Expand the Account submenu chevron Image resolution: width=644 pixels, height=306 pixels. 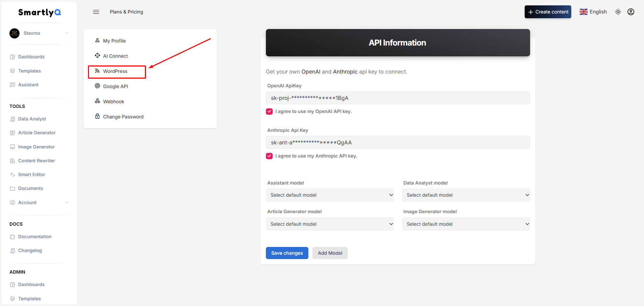point(67,202)
